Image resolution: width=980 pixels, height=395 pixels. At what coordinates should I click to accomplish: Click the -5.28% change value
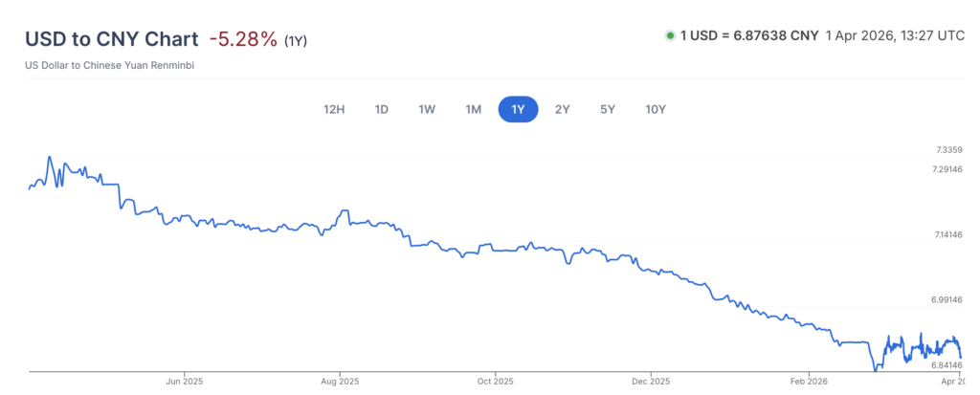click(x=243, y=39)
